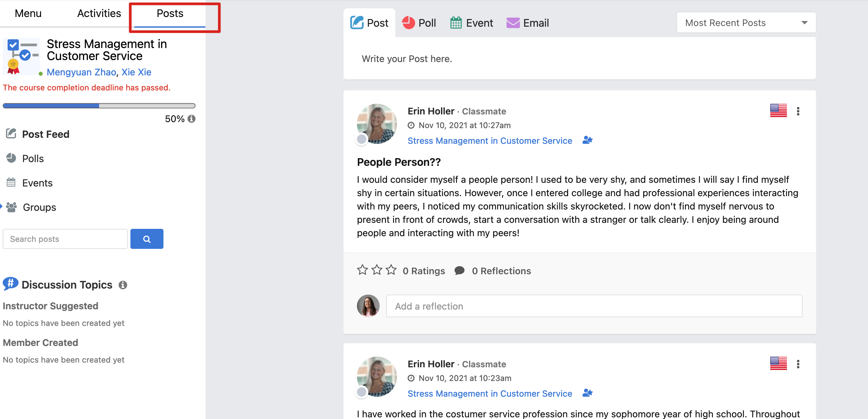Click US flag on second post
The width and height of the screenshot is (868, 419).
778,363
